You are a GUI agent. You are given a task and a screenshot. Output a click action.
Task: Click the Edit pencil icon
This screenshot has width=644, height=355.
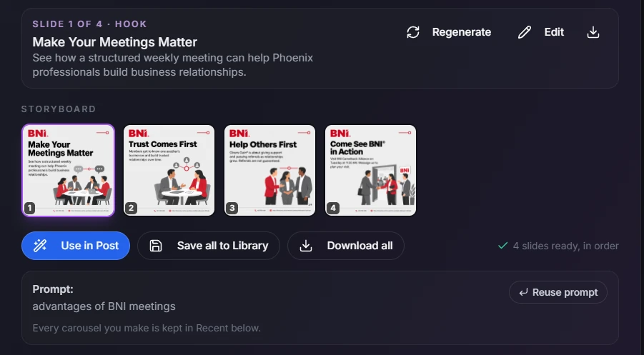(x=525, y=32)
